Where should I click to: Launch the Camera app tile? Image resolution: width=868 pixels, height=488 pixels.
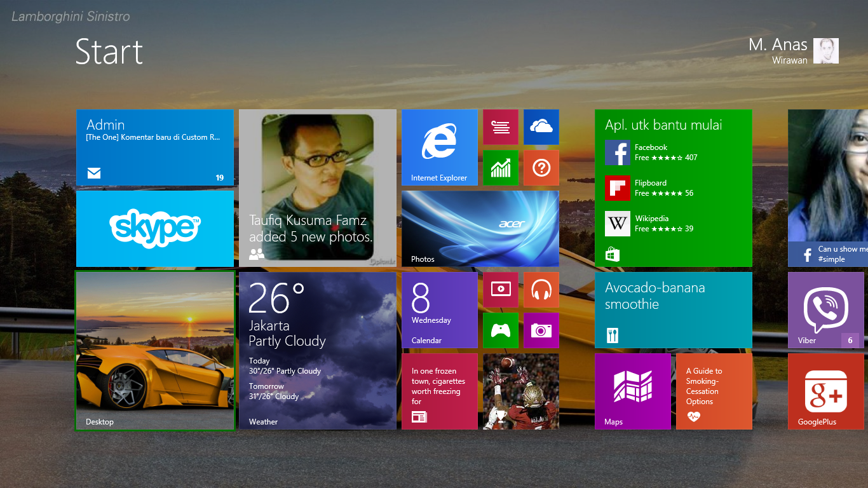tap(541, 330)
